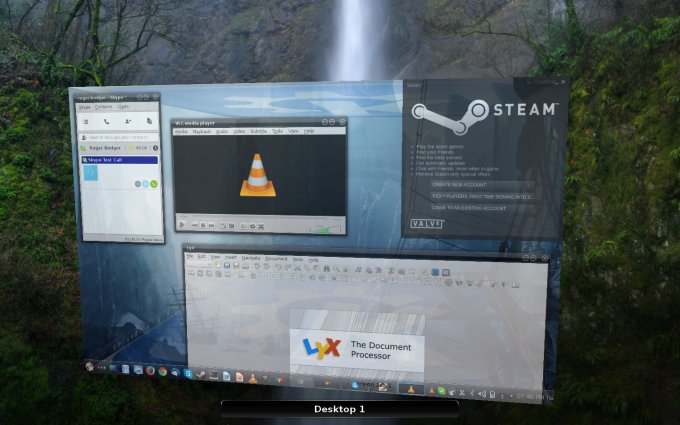This screenshot has width=680, height=425.
Task: Open File menu in LyX
Action: pos(190,256)
